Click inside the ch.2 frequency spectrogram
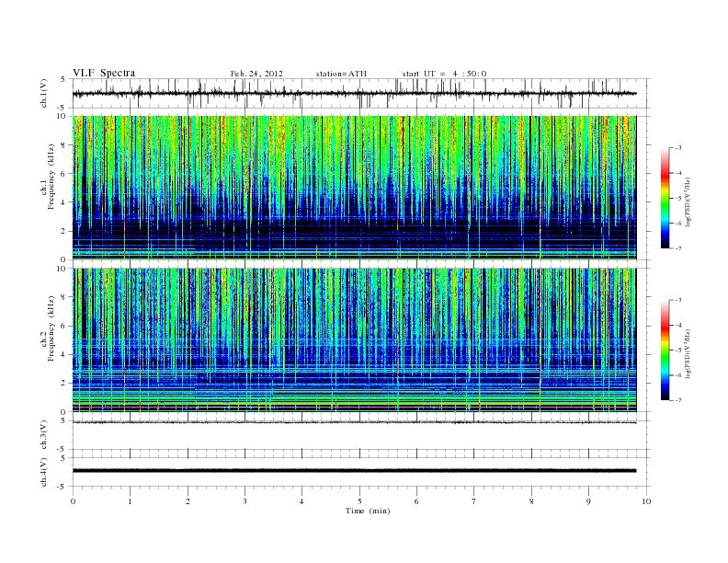This screenshot has width=728, height=563. coord(354,340)
